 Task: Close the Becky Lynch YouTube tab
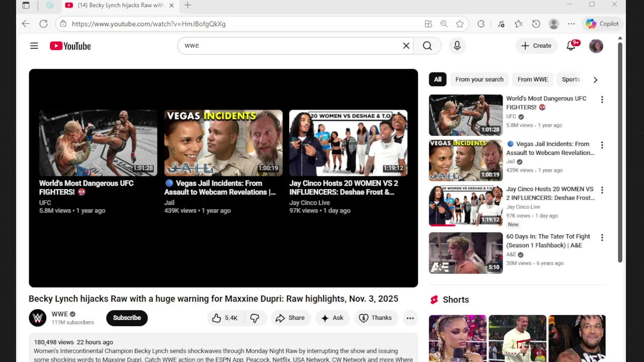(172, 6)
